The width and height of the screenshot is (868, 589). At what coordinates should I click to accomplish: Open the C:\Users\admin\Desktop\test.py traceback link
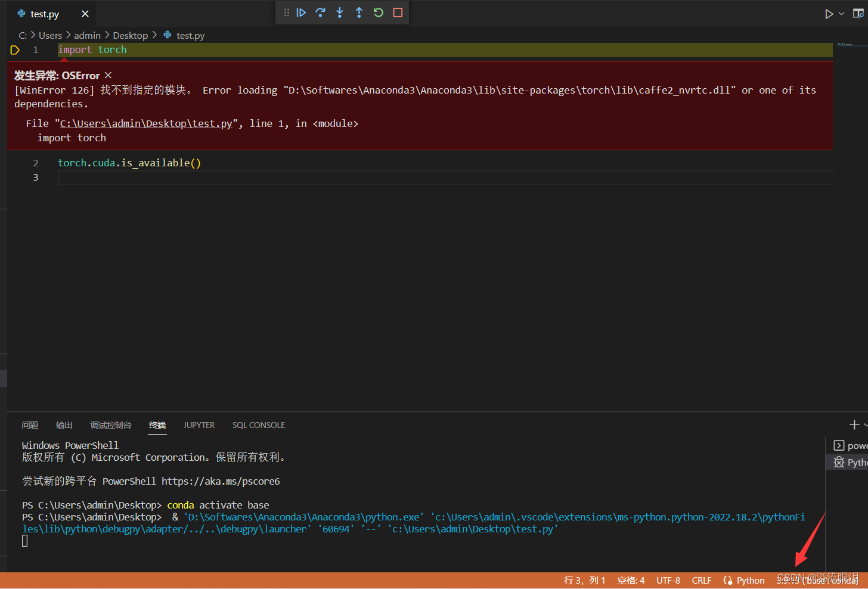[146, 123]
